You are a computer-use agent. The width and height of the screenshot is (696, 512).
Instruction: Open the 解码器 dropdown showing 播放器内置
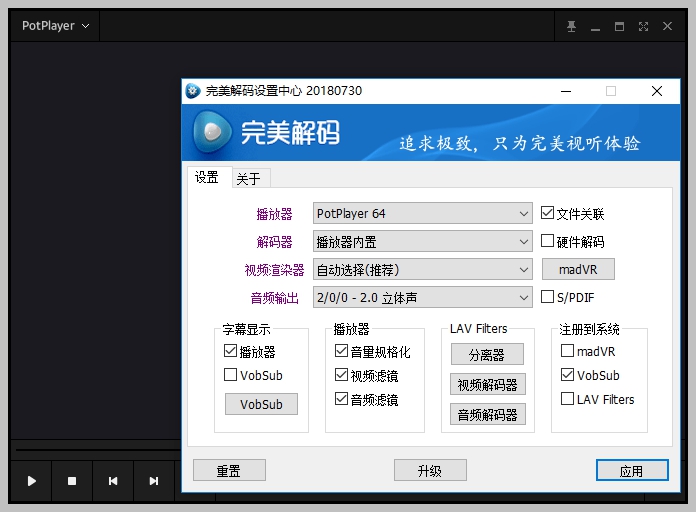coord(423,242)
